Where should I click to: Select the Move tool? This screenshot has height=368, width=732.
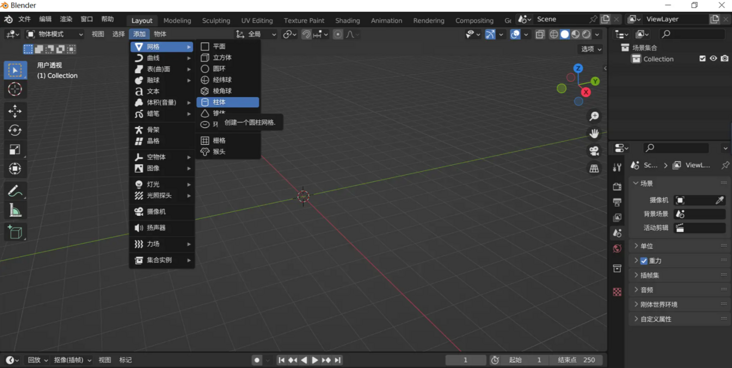tap(15, 111)
